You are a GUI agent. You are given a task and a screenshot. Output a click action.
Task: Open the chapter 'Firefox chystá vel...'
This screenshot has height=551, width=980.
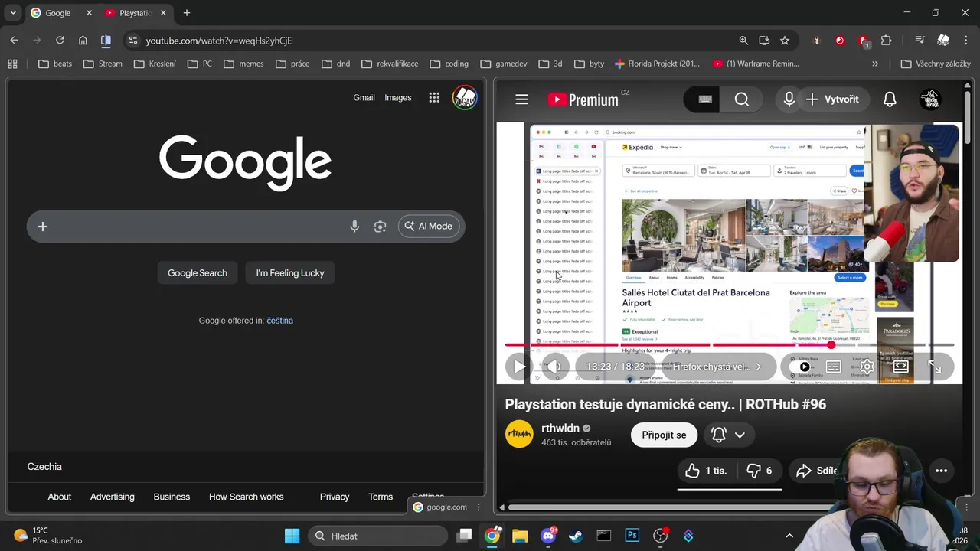tap(717, 367)
